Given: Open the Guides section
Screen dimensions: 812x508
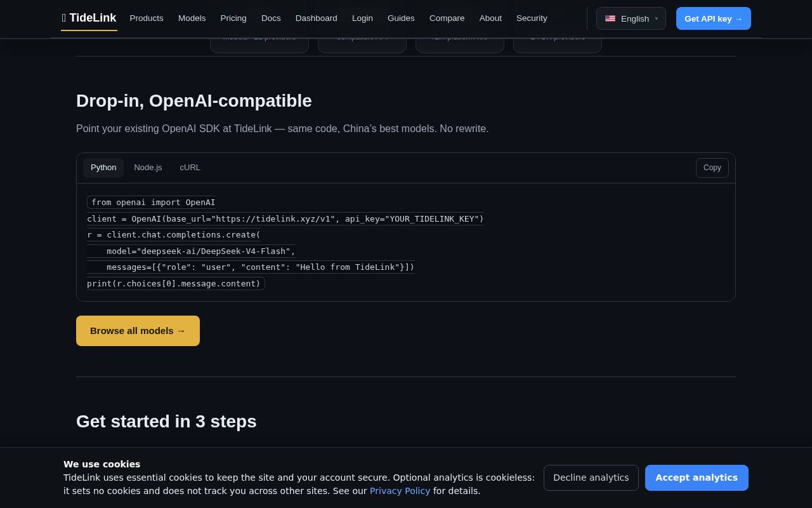Looking at the screenshot, I should tap(401, 18).
